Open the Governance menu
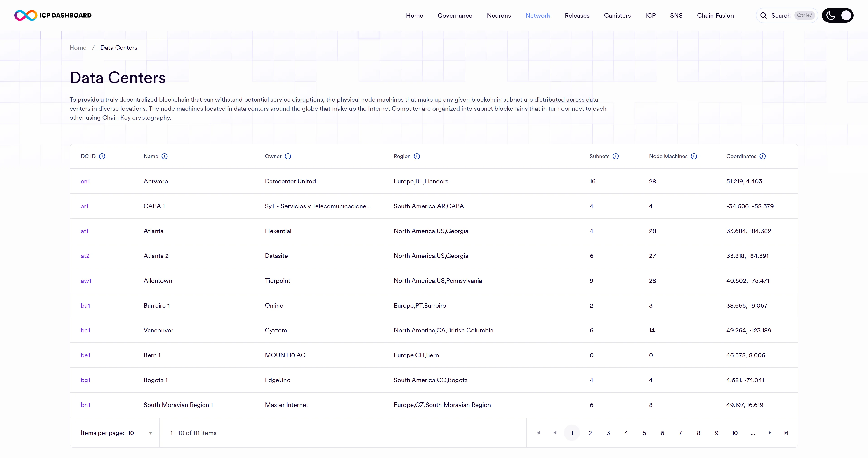Viewport: 868px width, 458px height. [x=455, y=16]
